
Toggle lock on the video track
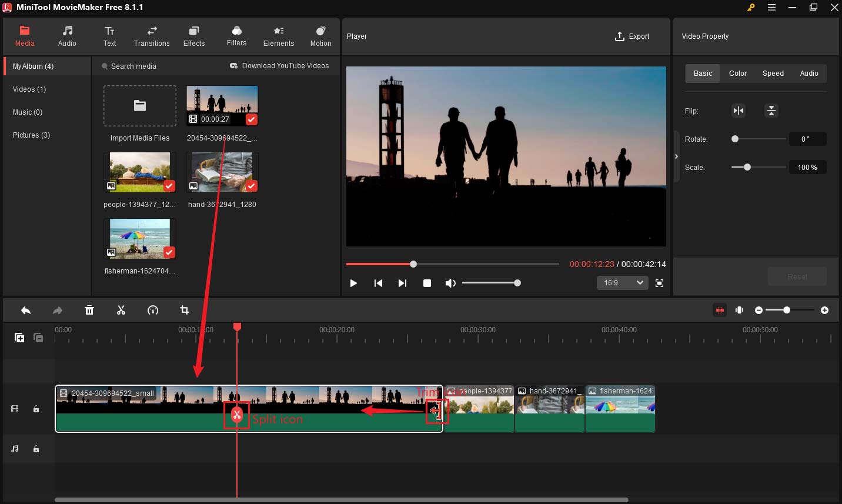tap(36, 409)
